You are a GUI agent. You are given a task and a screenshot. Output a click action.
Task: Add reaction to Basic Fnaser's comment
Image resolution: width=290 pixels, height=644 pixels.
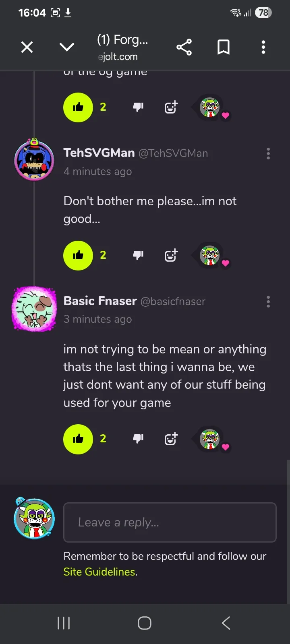tap(171, 439)
